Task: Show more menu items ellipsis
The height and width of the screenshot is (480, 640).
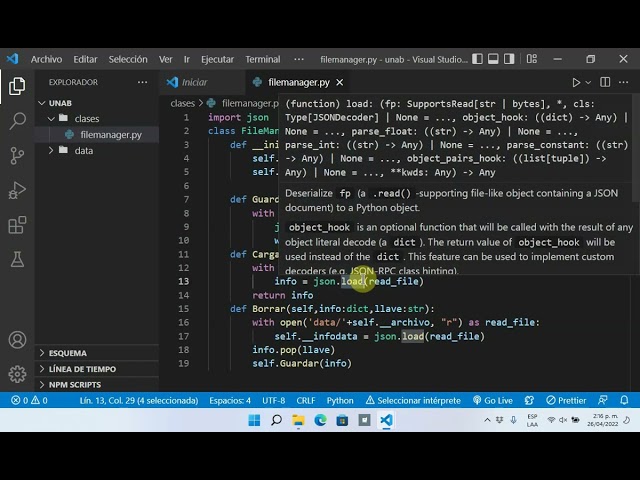Action: click(x=299, y=59)
